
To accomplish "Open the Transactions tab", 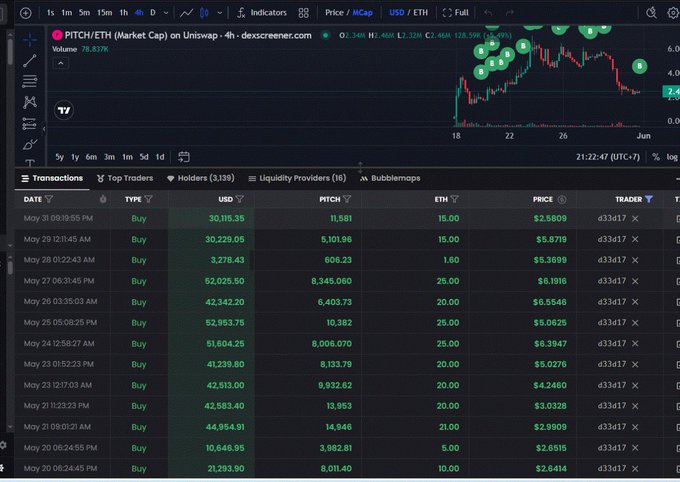I will tap(52, 178).
